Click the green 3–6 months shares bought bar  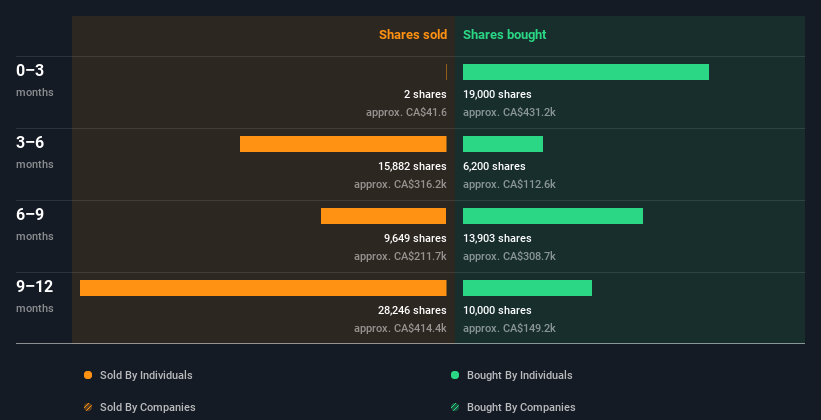pyautogui.click(x=502, y=144)
